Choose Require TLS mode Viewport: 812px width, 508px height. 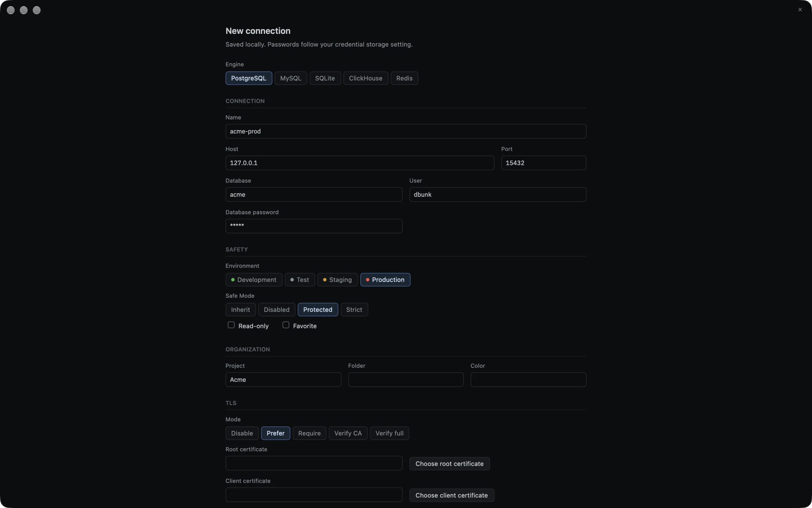point(309,433)
